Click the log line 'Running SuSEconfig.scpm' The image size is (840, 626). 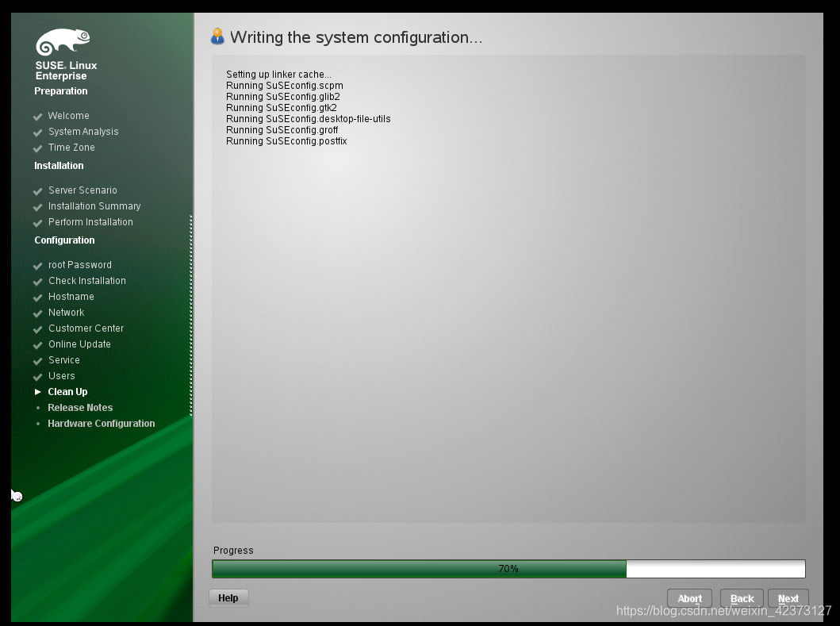point(285,86)
